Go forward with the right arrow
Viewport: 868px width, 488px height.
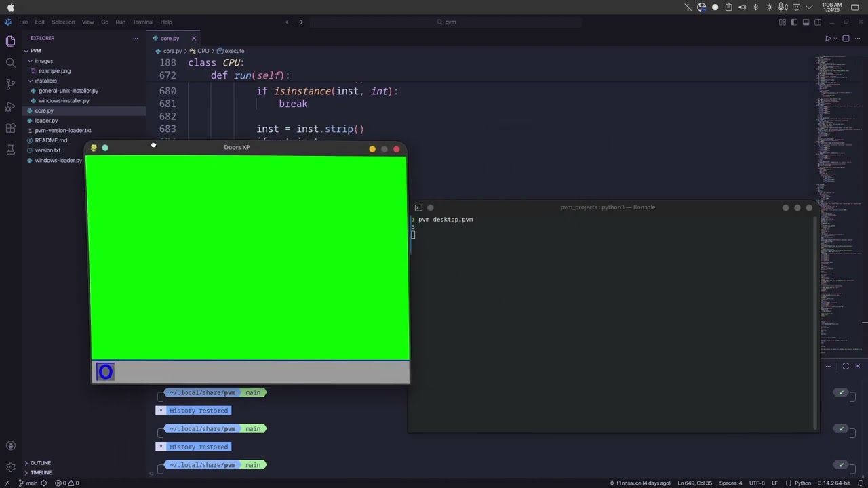tap(300, 22)
